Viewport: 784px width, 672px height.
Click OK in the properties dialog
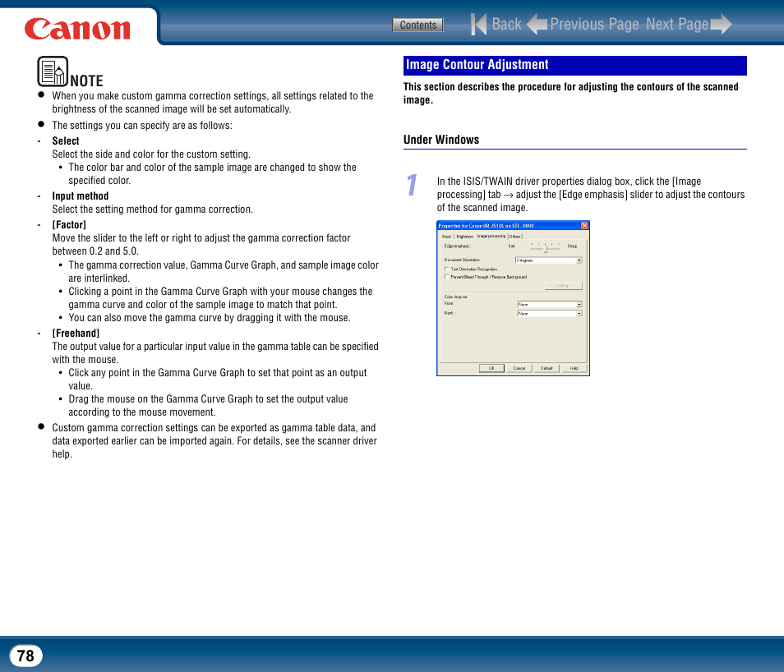491,368
